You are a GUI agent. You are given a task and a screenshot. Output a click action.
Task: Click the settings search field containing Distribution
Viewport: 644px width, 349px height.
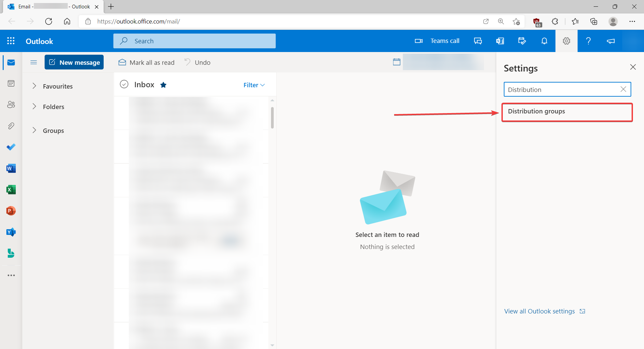(562, 90)
